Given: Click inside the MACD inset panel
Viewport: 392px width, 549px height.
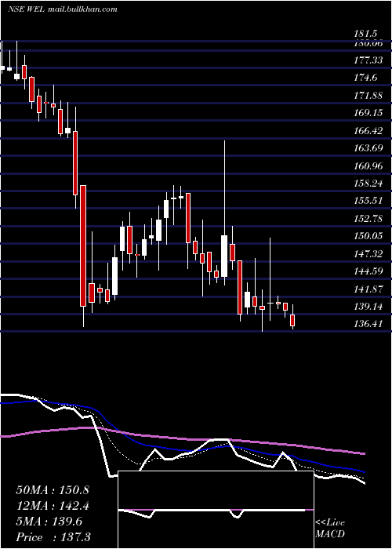Looking at the screenshot, I should (216, 510).
